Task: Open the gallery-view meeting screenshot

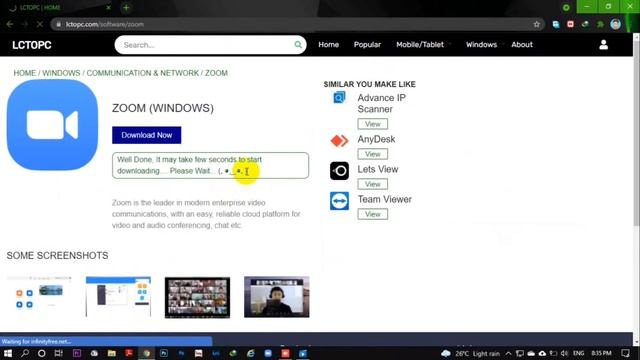Action: pos(197,298)
